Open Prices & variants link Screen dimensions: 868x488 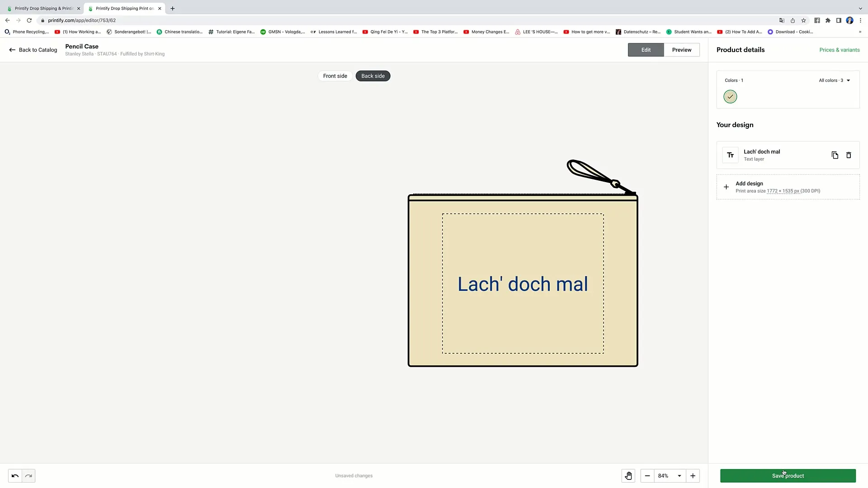click(x=840, y=50)
